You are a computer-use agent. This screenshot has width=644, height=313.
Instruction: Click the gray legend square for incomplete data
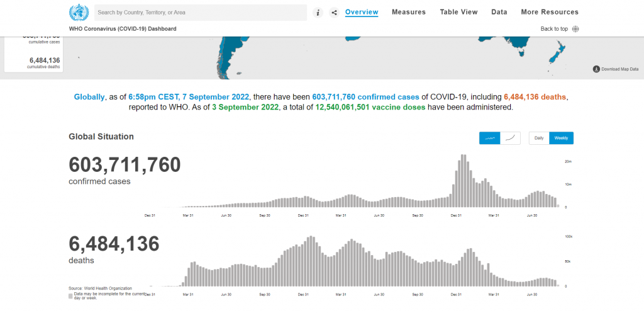point(70,295)
